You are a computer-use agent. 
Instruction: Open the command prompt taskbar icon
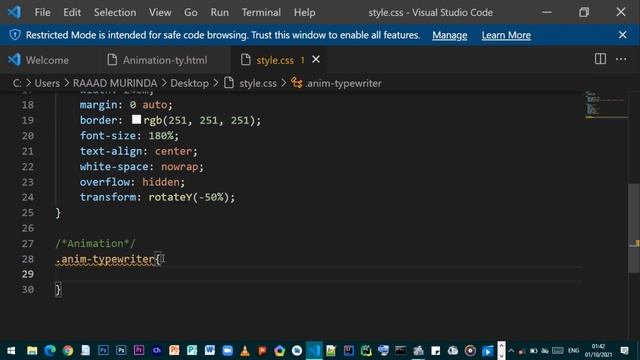point(400,351)
